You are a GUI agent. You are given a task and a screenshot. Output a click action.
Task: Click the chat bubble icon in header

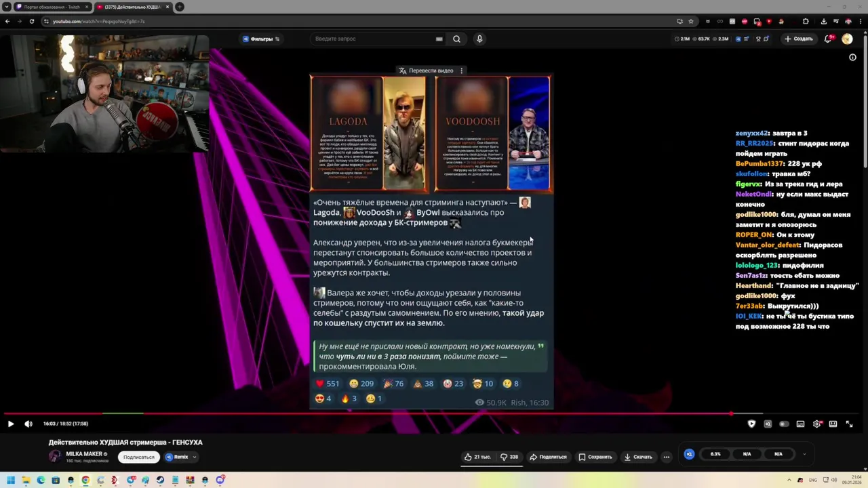pos(766,39)
